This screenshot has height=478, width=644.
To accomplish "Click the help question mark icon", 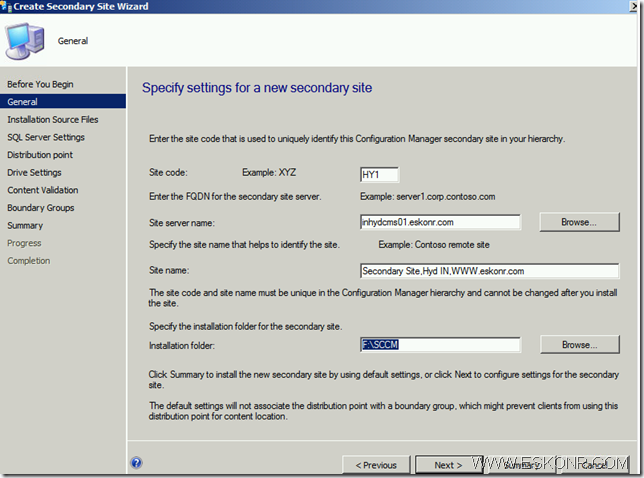I will [136, 463].
